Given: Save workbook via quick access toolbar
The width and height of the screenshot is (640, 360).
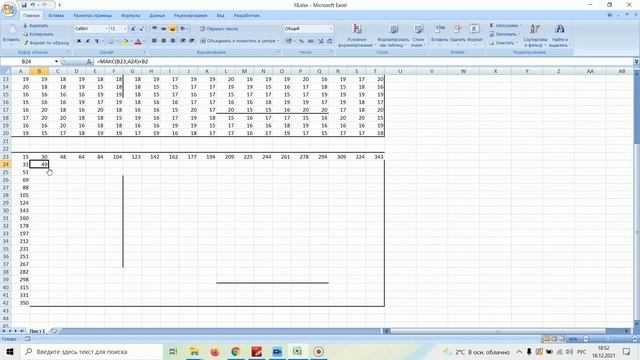Looking at the screenshot, I should 24,5.
